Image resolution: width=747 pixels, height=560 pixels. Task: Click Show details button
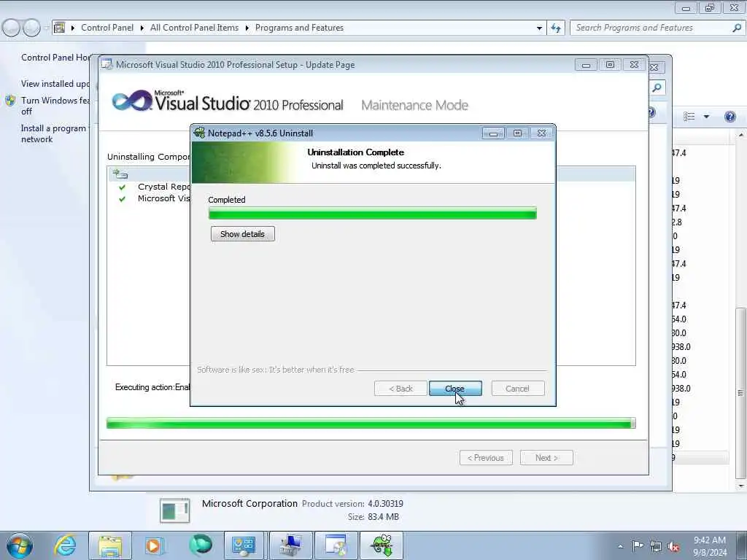click(x=242, y=234)
